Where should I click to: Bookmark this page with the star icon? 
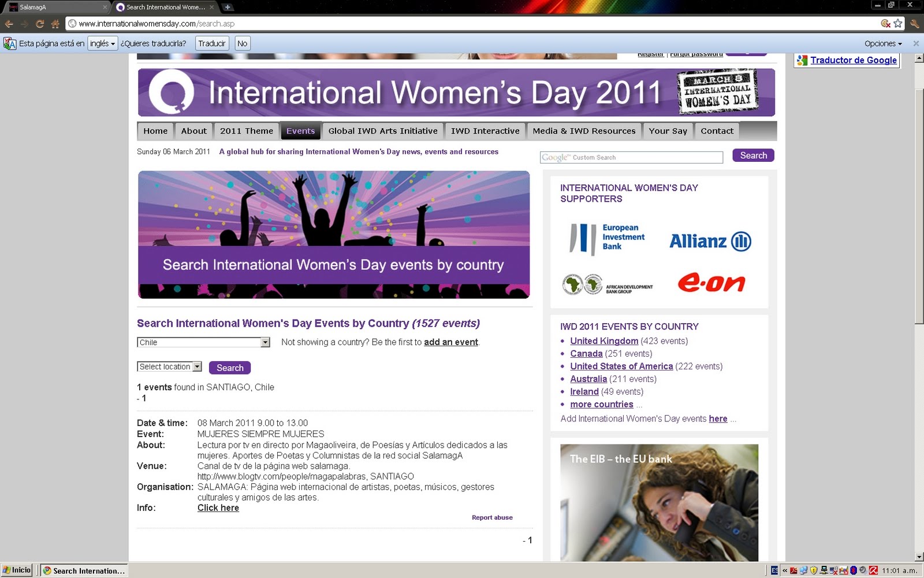tap(898, 24)
